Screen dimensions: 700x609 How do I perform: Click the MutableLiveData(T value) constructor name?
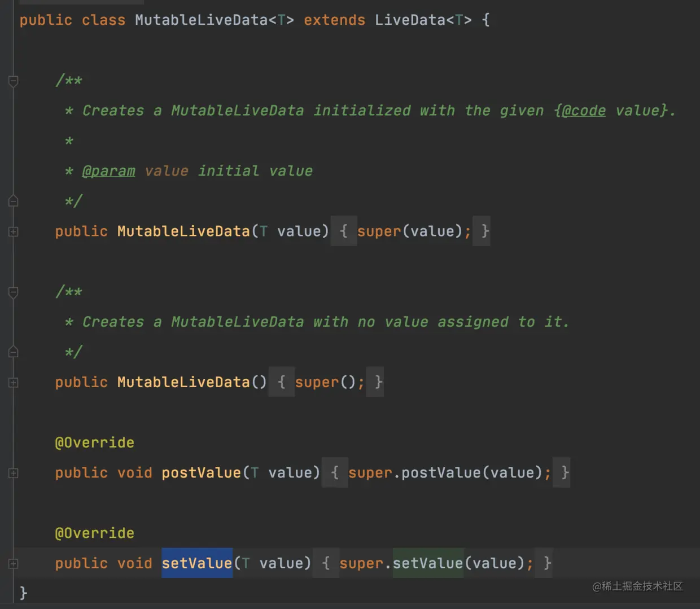click(x=183, y=231)
